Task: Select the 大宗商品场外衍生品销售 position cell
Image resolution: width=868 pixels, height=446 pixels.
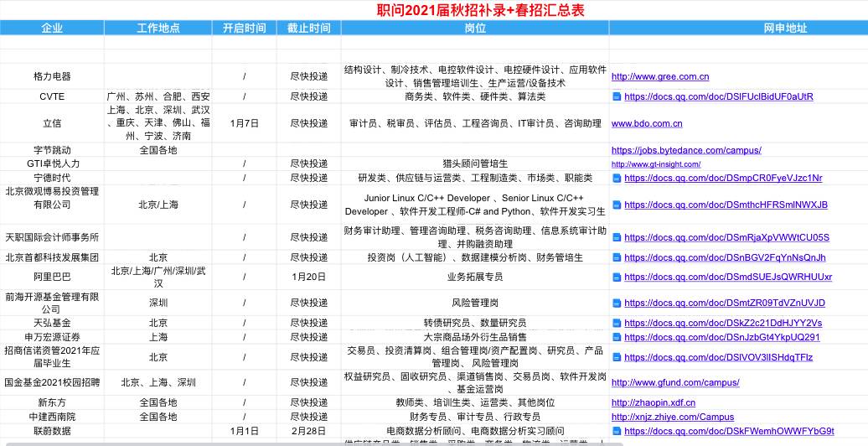Action: pos(475,337)
